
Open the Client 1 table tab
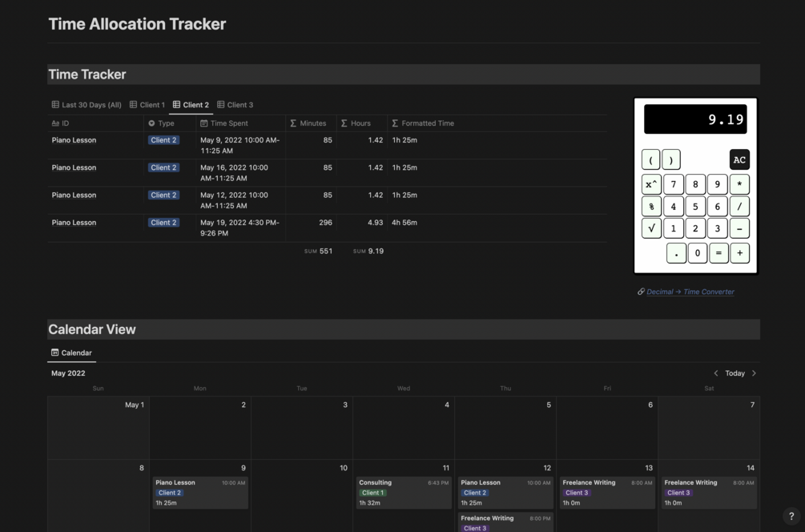[x=147, y=105]
